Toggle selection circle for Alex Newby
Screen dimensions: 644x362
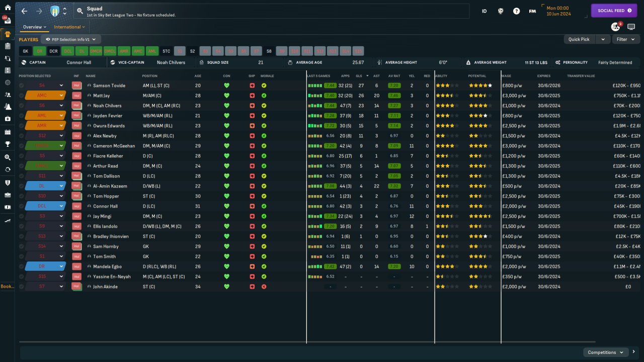(x=22, y=136)
